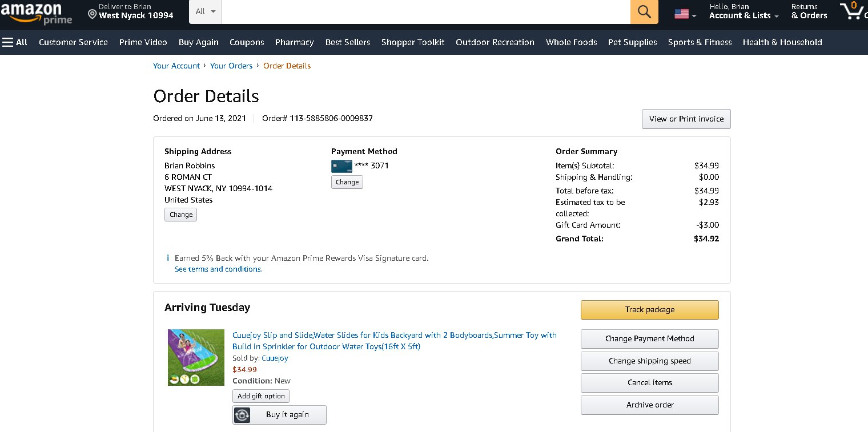The width and height of the screenshot is (868, 432).
Task: Click View or Print invoice
Action: (686, 119)
